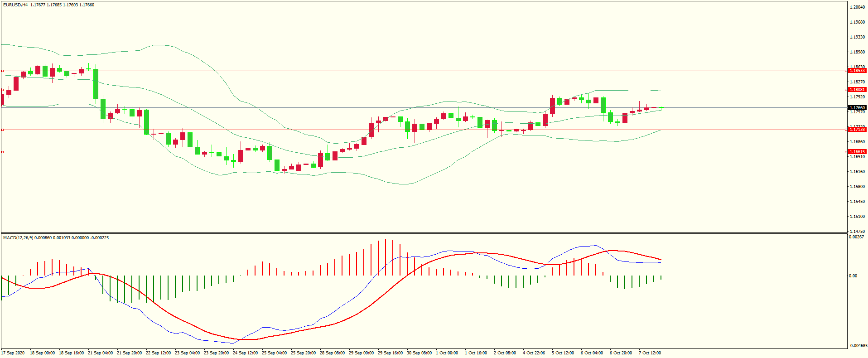Click the 1.19330 price axis value
The height and width of the screenshot is (358, 868).
858,37
